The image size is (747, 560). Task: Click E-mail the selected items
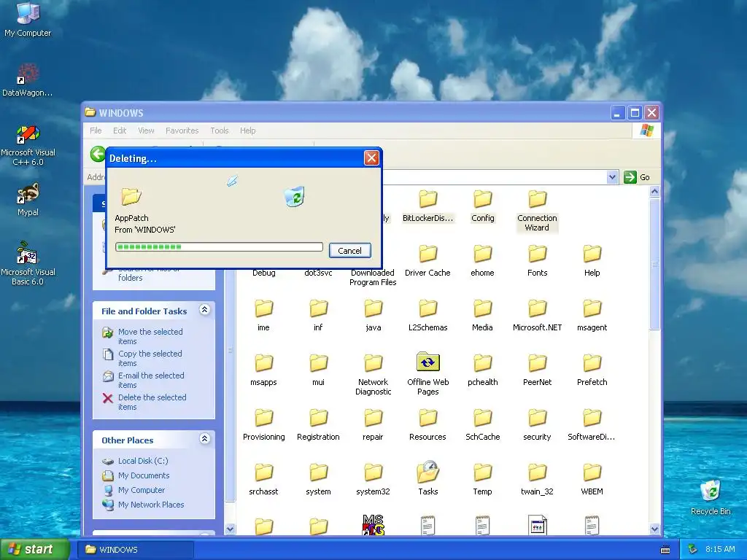click(x=150, y=380)
